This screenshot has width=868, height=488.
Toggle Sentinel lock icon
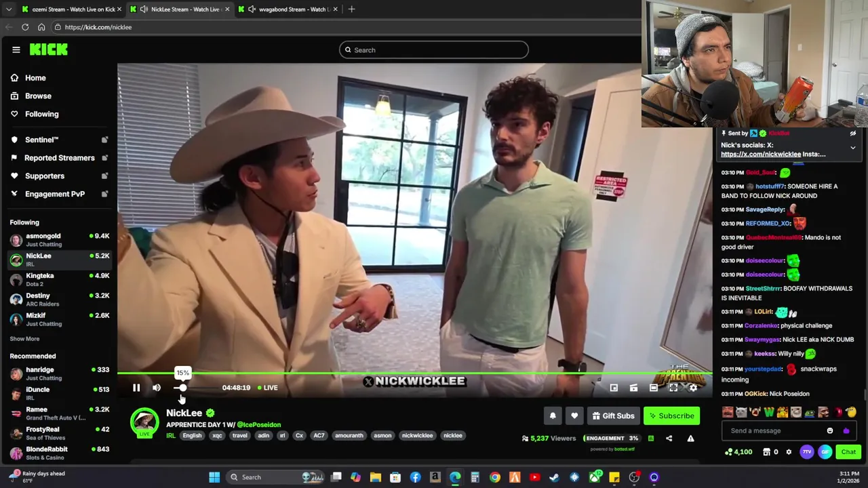tap(104, 140)
